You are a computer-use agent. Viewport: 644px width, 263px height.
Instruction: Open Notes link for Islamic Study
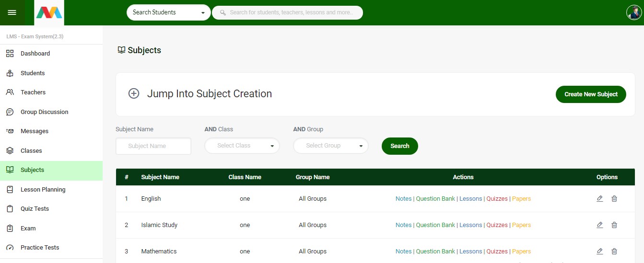click(x=404, y=225)
